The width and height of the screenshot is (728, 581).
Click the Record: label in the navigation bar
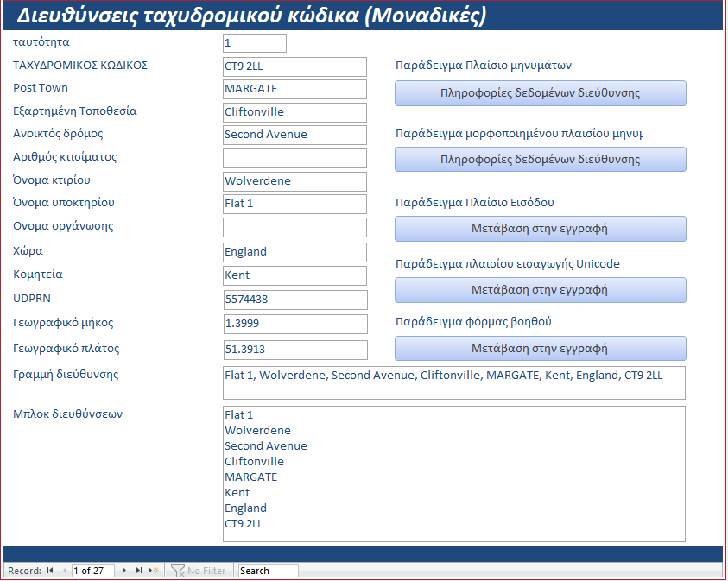(x=24, y=571)
